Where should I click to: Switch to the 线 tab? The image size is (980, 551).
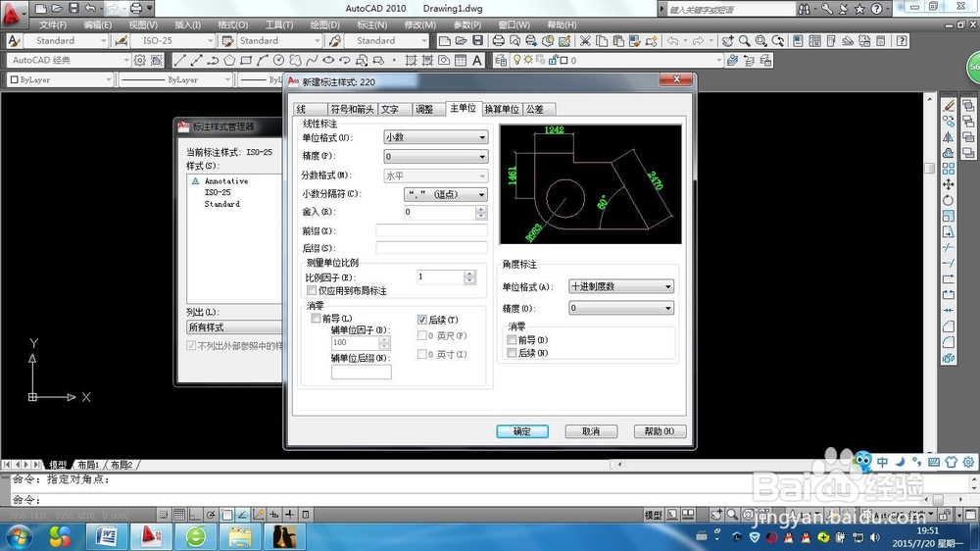(310, 109)
